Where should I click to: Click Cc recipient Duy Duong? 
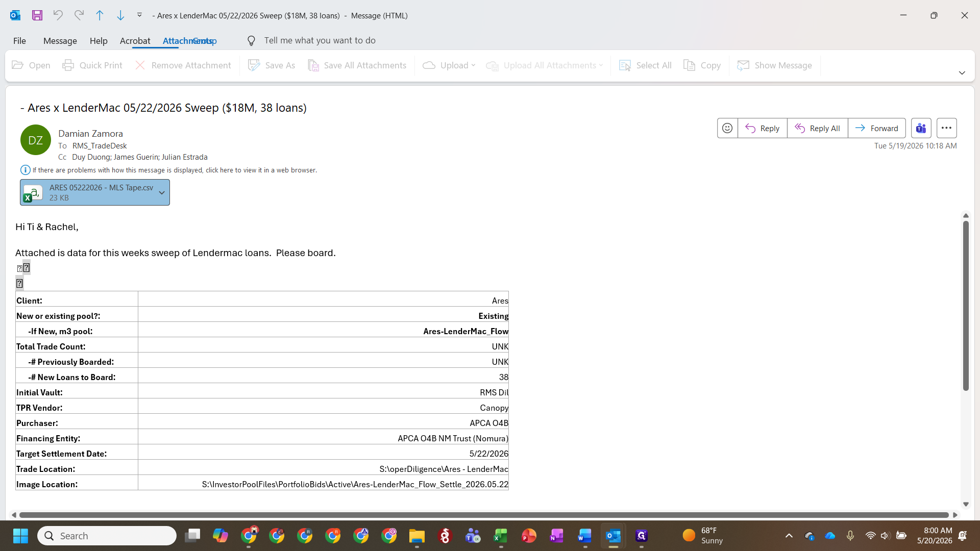pyautogui.click(x=91, y=157)
